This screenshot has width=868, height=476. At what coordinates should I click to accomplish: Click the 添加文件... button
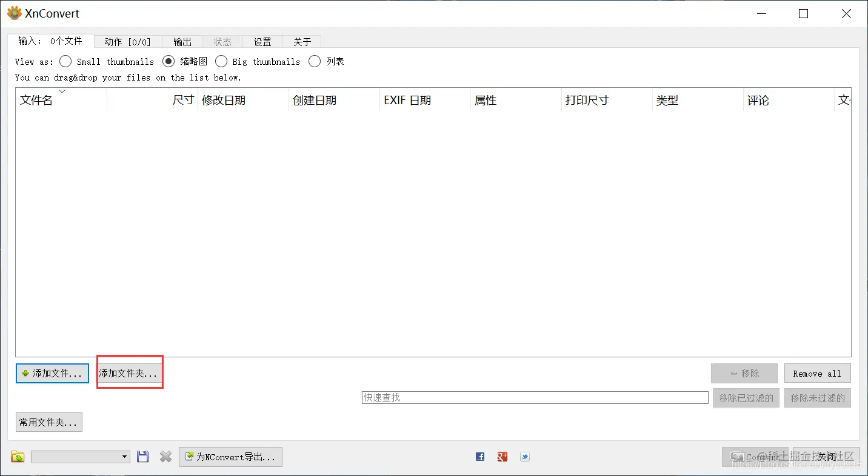53,373
